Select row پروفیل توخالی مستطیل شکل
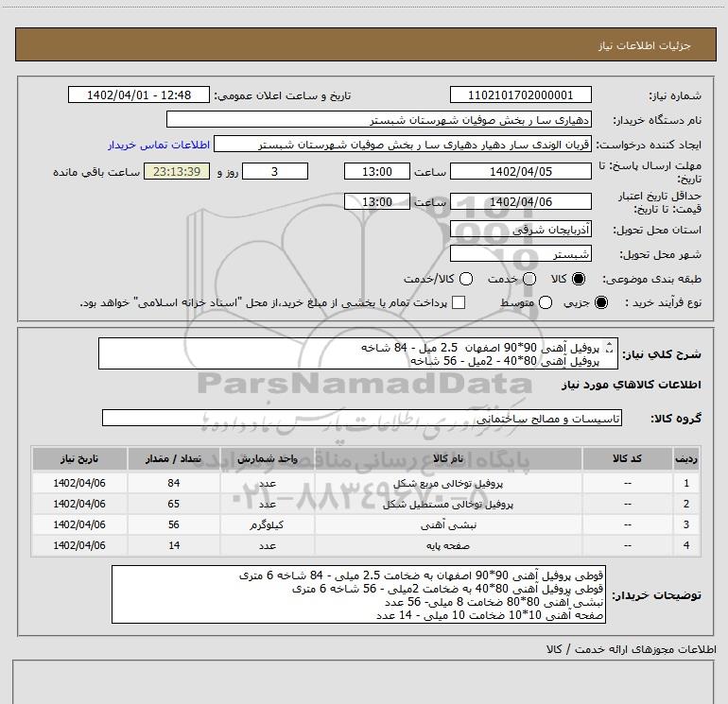This screenshot has width=728, height=704. pyautogui.click(x=366, y=504)
